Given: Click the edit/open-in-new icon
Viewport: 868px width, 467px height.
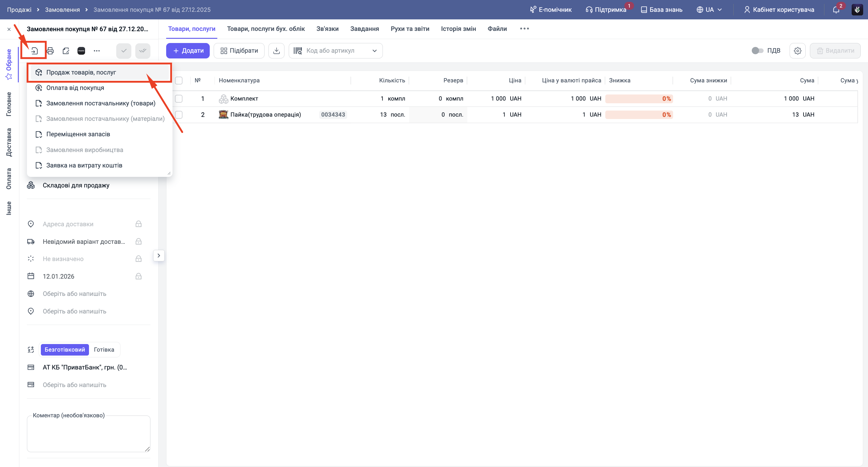Looking at the screenshot, I should click(66, 51).
